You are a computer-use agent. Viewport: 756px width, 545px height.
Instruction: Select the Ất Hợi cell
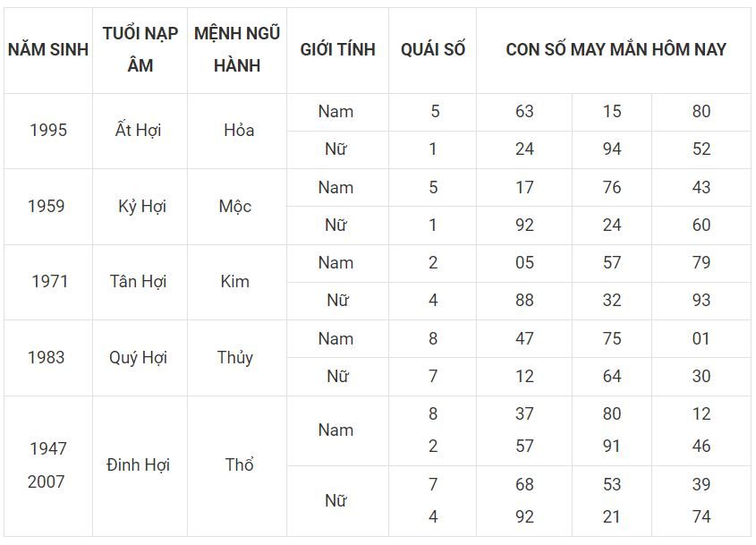click(140, 131)
